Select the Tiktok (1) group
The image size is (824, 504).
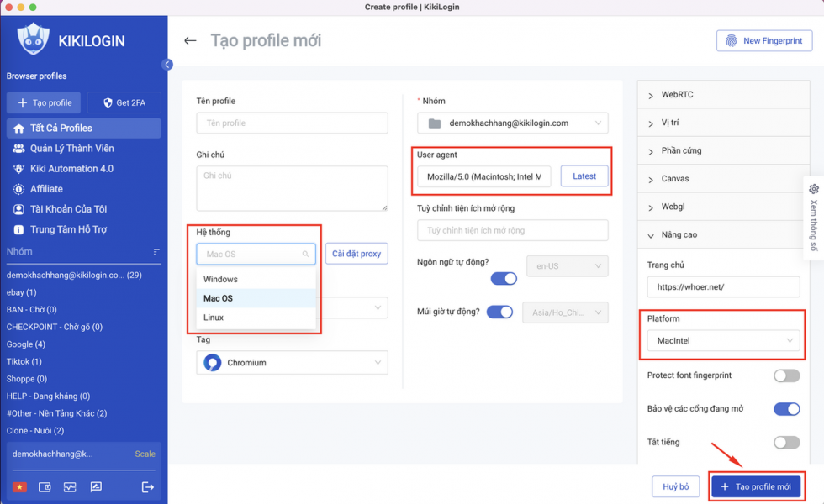click(x=24, y=362)
